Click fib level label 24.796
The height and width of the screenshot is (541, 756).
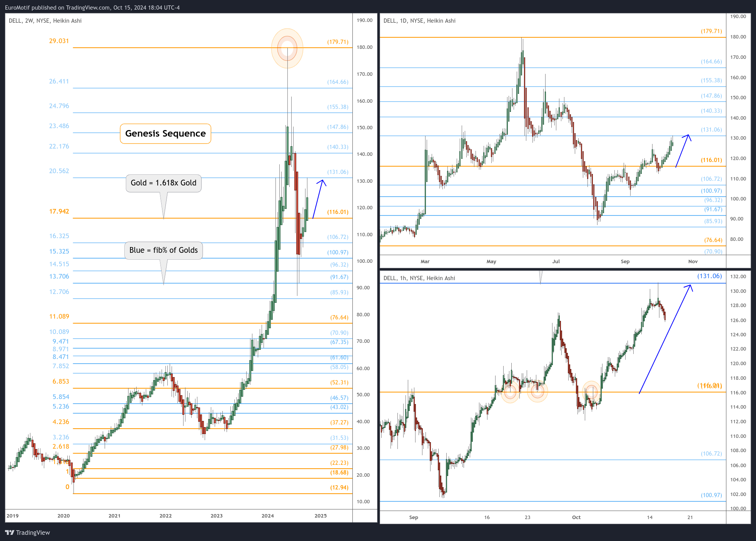59,106
